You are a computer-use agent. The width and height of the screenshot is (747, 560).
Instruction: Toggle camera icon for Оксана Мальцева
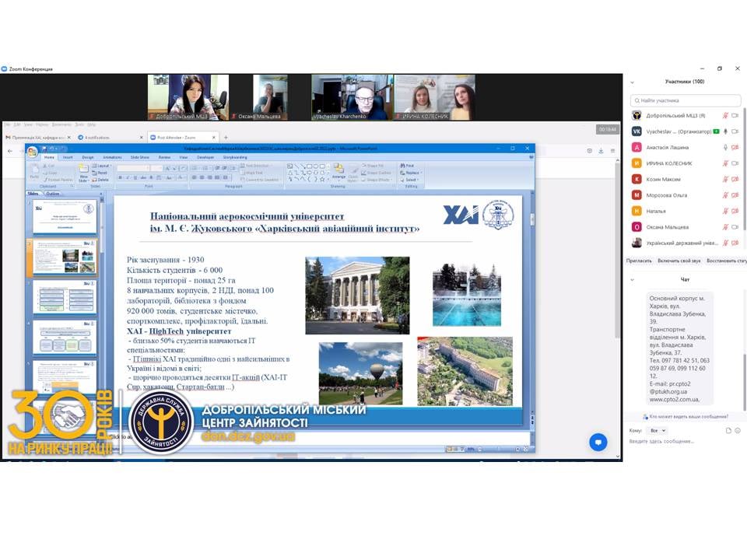point(735,227)
